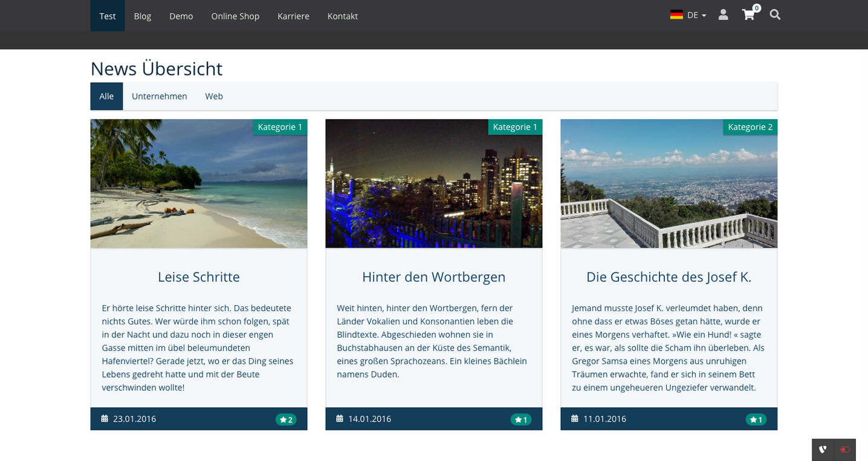Toggle the red admin panel switch
The image size is (868, 461).
point(844,450)
